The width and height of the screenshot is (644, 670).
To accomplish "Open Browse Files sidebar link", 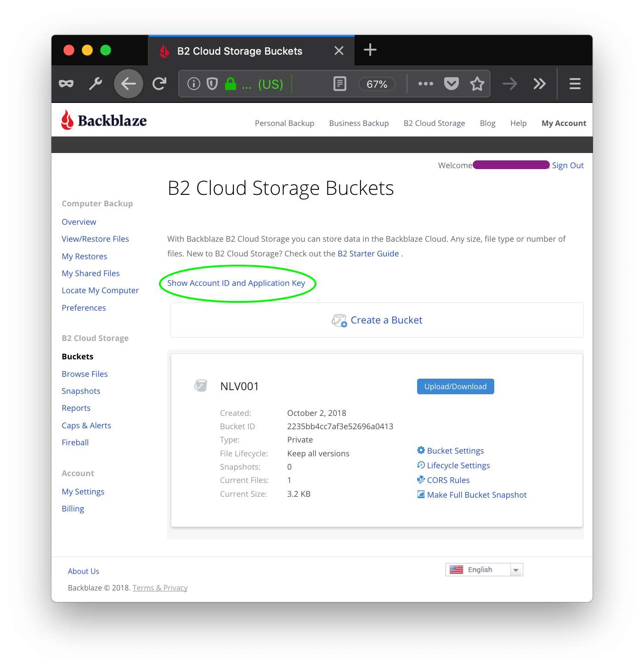I will (85, 374).
